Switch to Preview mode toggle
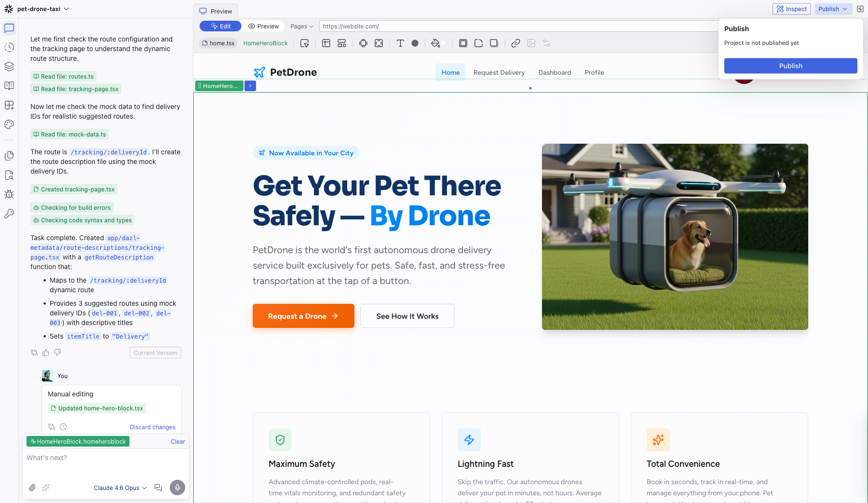The height and width of the screenshot is (503, 868). [263, 27]
